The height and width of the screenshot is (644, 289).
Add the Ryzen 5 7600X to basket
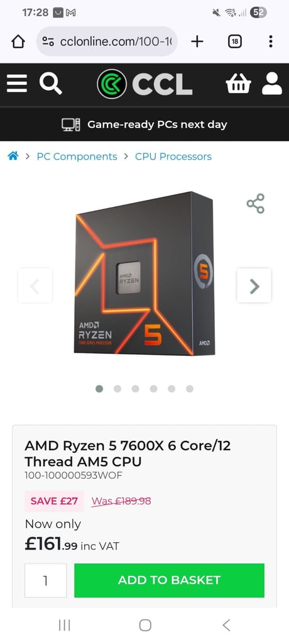click(x=169, y=580)
